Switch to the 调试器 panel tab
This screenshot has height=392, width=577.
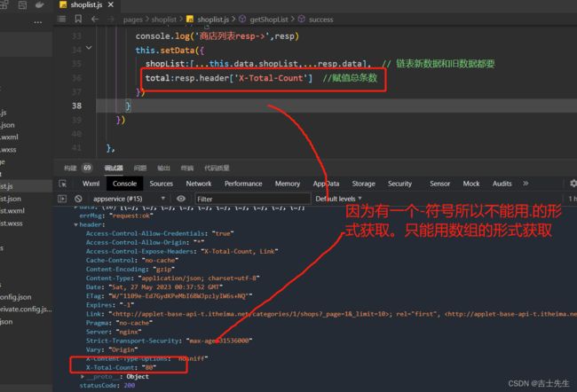coord(114,168)
